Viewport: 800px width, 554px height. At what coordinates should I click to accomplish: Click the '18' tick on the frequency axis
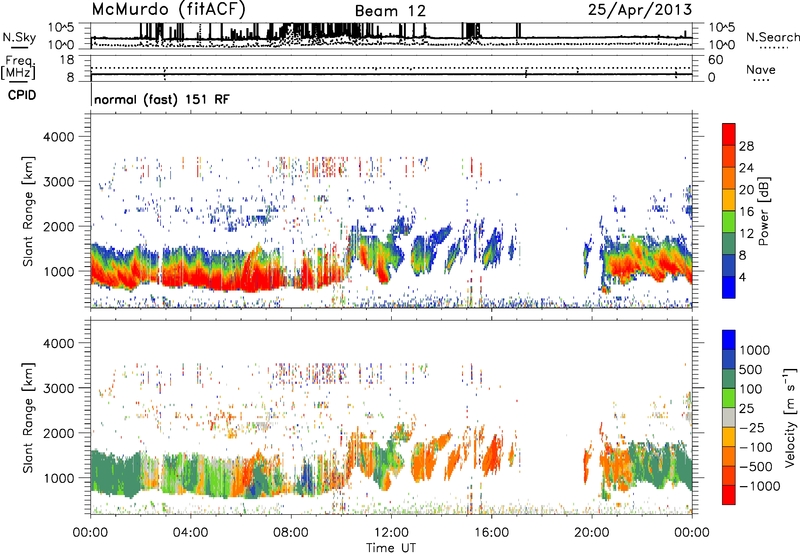coord(67,60)
